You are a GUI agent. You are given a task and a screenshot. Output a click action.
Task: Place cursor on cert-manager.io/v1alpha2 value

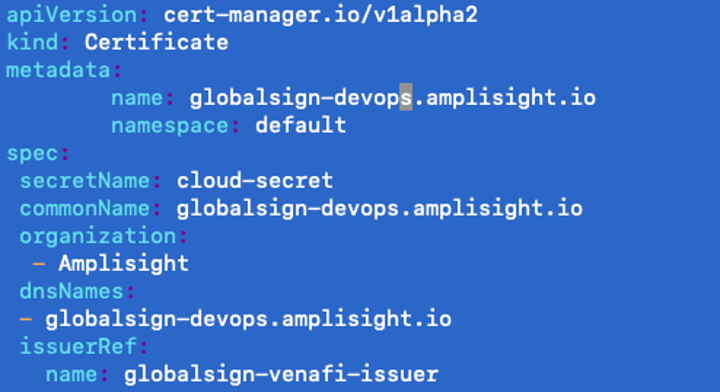321,15
